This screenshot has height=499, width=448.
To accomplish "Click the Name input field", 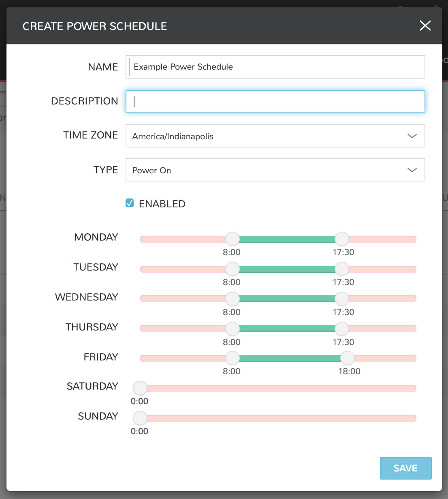I will point(275,67).
